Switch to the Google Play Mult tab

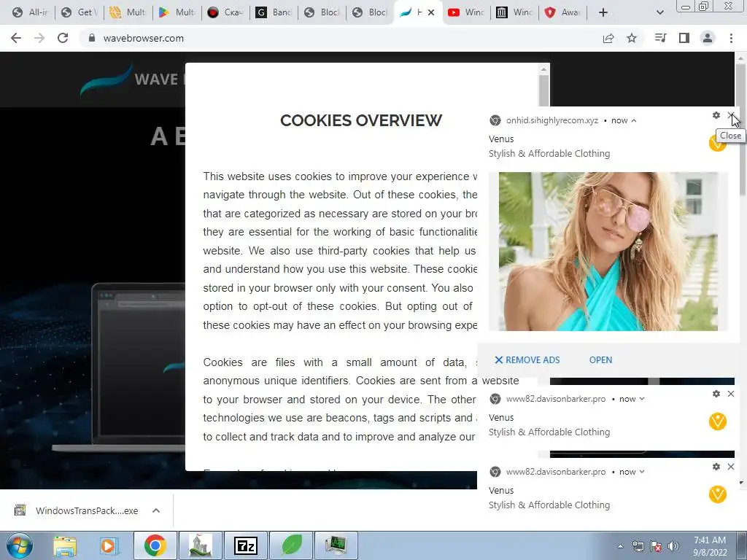177,12
